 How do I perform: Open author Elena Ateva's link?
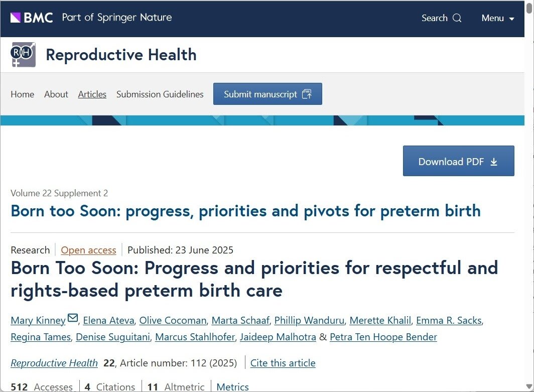[108, 320]
